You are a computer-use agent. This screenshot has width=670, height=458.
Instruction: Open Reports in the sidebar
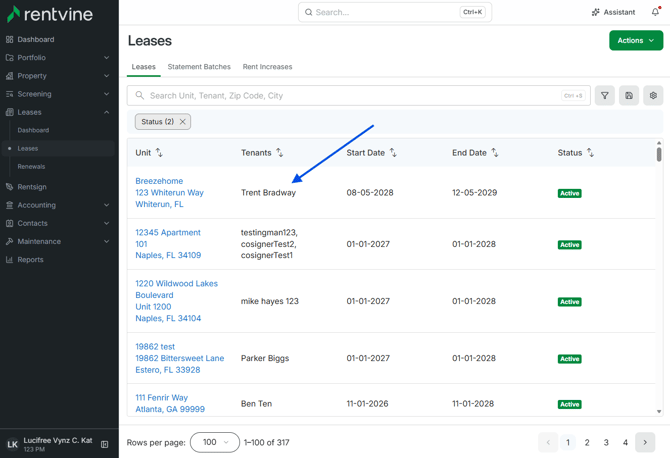[x=30, y=259]
